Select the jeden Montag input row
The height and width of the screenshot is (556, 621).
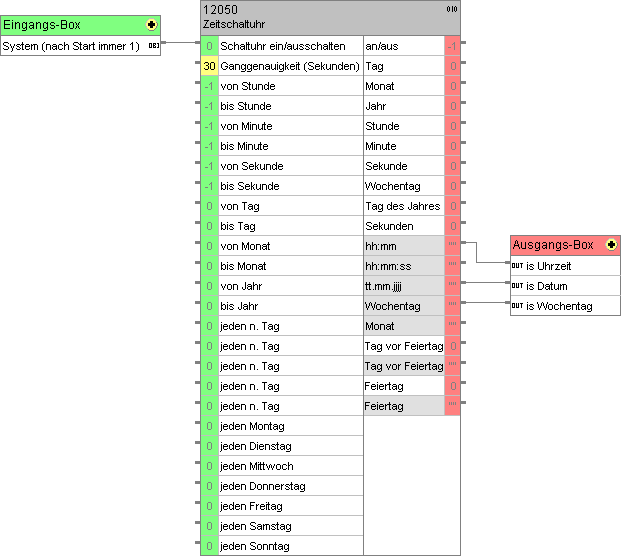290,426
